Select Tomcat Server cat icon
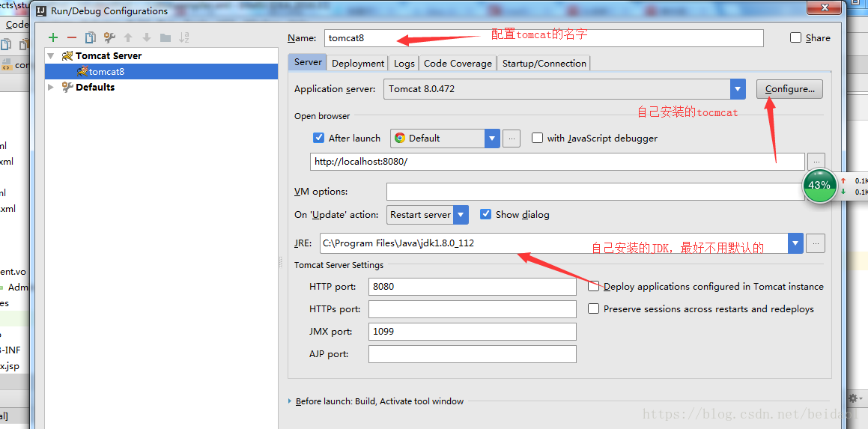The image size is (868, 429). 67,56
